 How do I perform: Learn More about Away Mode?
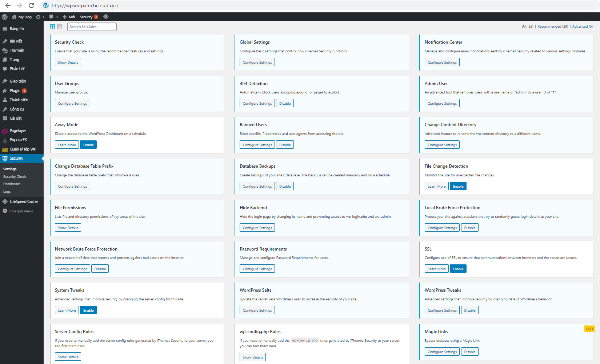(67, 145)
